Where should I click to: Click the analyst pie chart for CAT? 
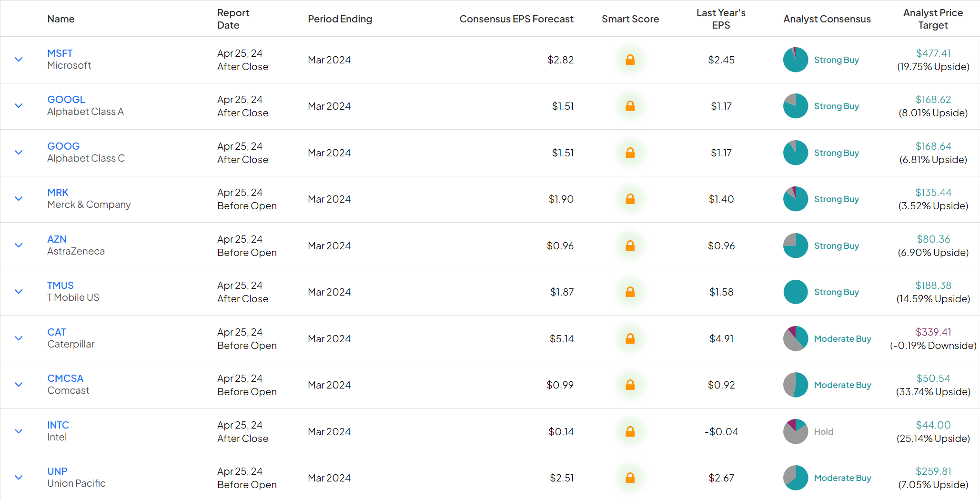click(x=796, y=338)
